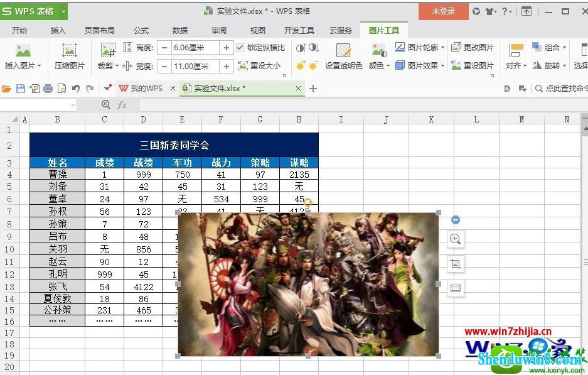Open the Rotate (旋转) dropdown
The height and width of the screenshot is (375, 588).
(x=549, y=66)
